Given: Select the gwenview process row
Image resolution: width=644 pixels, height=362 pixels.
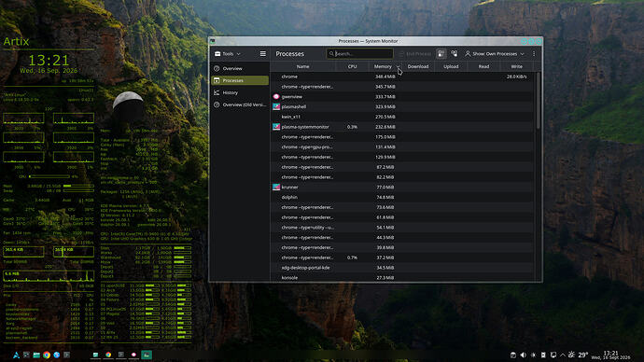Looking at the screenshot, I should point(402,97).
